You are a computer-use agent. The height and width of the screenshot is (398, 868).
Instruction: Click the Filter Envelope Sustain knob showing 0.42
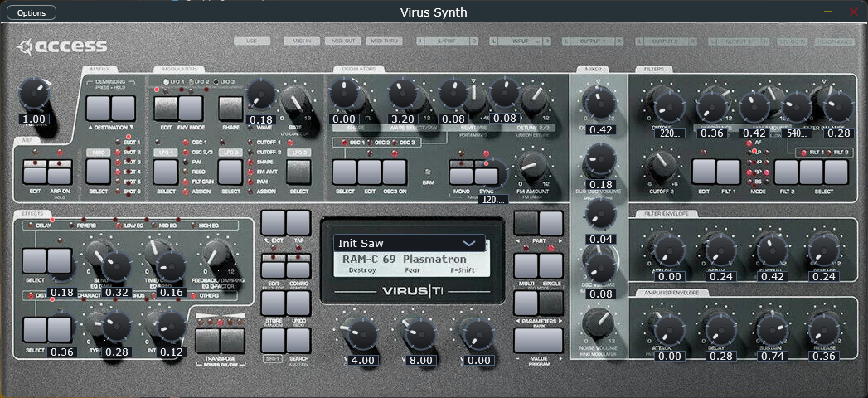click(770, 250)
